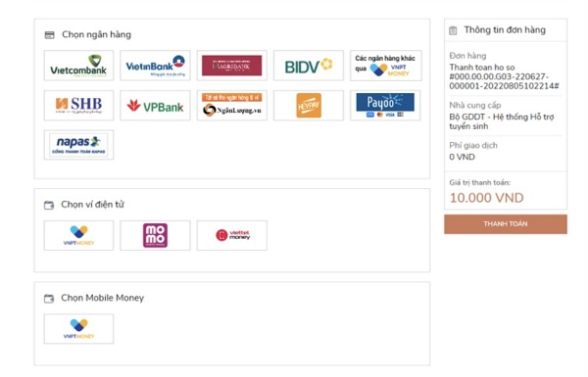Select the VPBank logo
This screenshot has width=588, height=377.
(155, 106)
